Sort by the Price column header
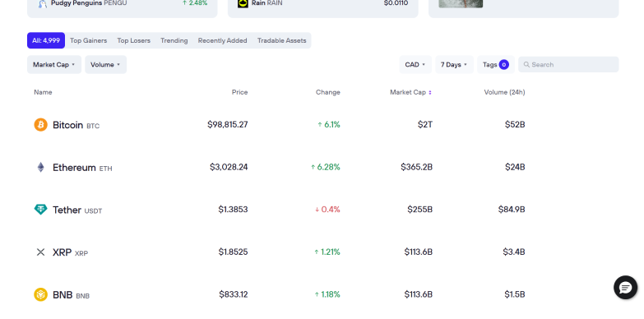Image resolution: width=644 pixels, height=319 pixels. point(240,92)
